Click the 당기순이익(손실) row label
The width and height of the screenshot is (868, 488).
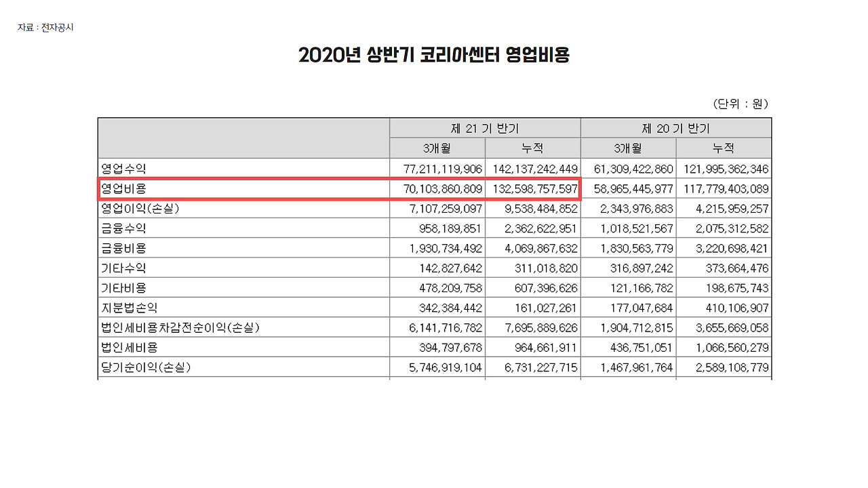[x=146, y=368]
